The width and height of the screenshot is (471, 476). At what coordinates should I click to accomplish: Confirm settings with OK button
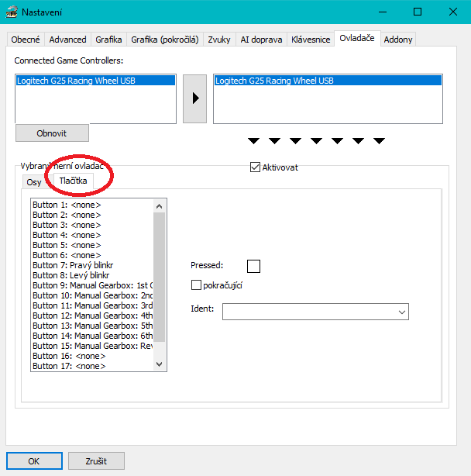pos(33,460)
